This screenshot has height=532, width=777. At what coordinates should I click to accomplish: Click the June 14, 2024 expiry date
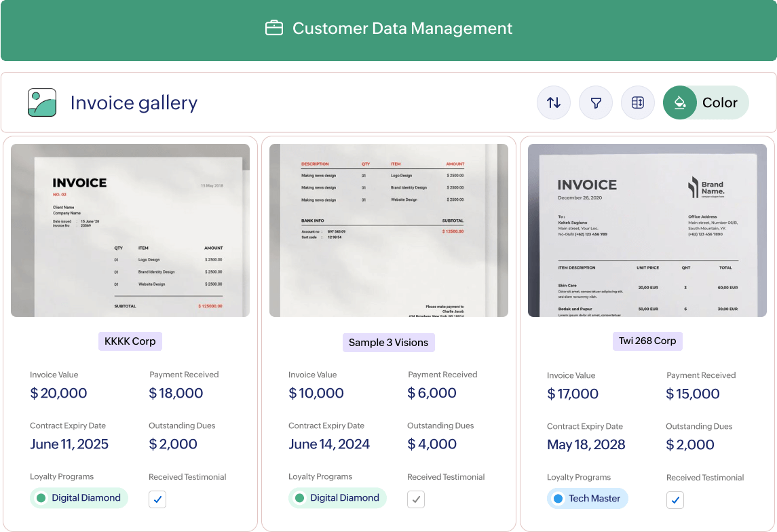pos(329,444)
